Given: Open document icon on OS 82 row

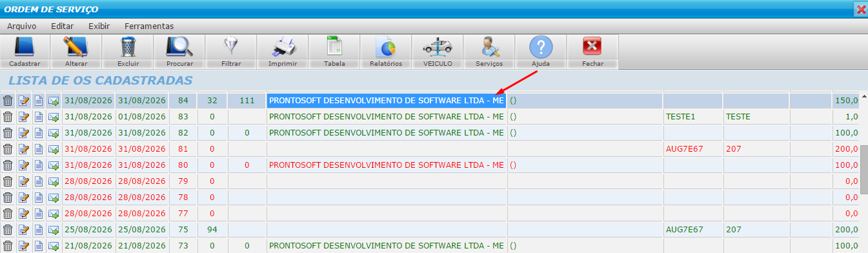Looking at the screenshot, I should (x=39, y=133).
